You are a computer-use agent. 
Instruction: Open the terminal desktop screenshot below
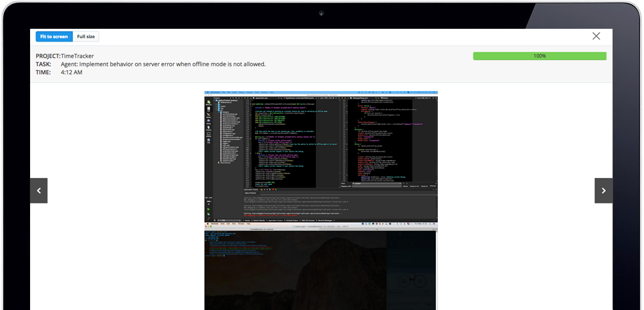321,266
